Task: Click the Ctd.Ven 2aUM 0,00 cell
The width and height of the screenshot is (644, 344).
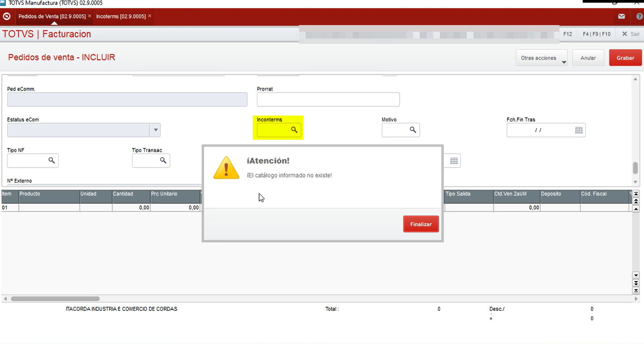Action: [517, 208]
